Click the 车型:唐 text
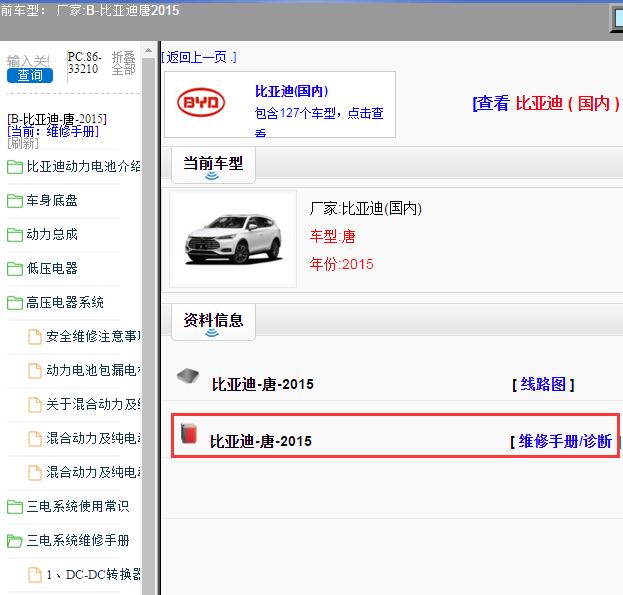The width and height of the screenshot is (623, 595). (332, 236)
